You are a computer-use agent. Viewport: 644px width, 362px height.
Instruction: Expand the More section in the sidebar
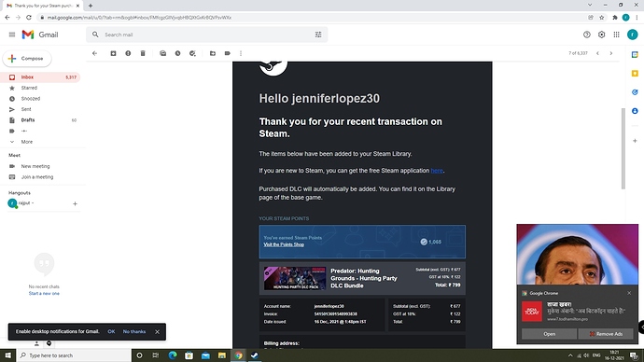tap(27, 142)
